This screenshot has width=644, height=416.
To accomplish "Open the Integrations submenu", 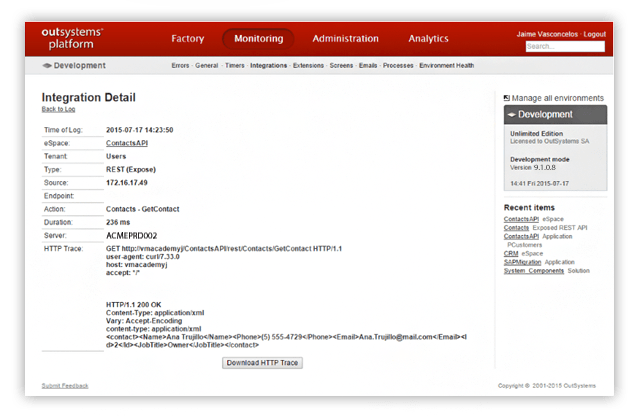I will (x=269, y=66).
